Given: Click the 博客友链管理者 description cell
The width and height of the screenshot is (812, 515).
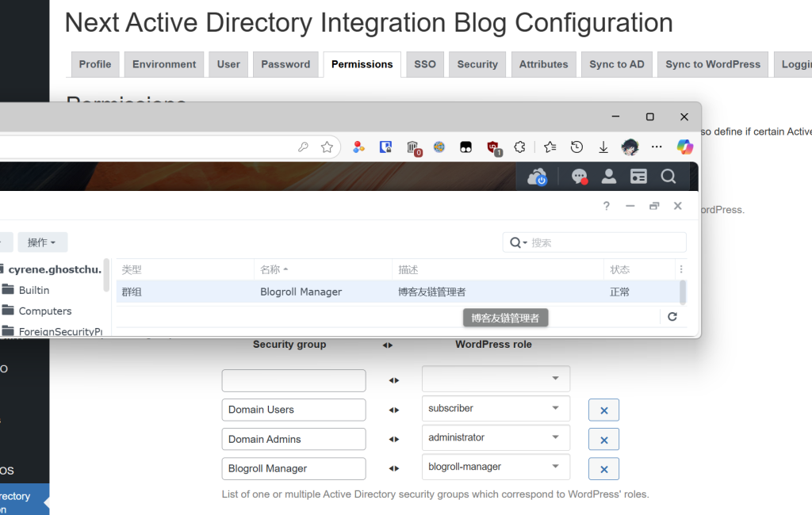Looking at the screenshot, I should (432, 292).
